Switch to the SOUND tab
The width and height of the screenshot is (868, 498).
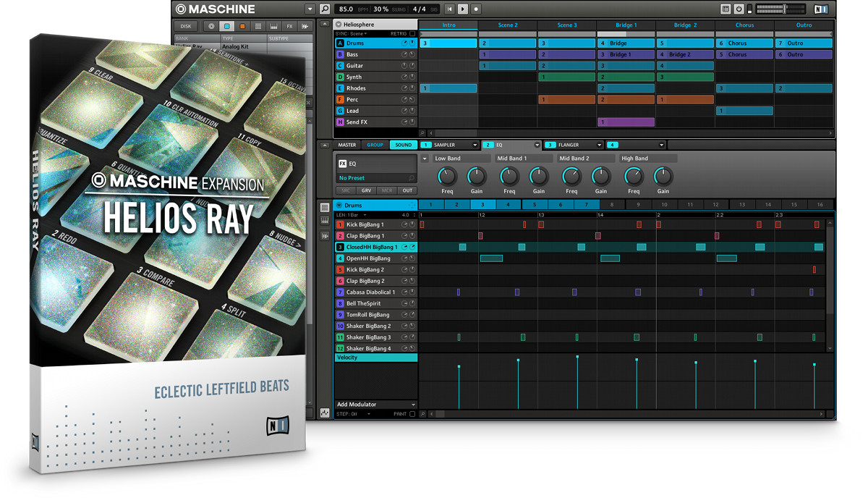(x=403, y=145)
